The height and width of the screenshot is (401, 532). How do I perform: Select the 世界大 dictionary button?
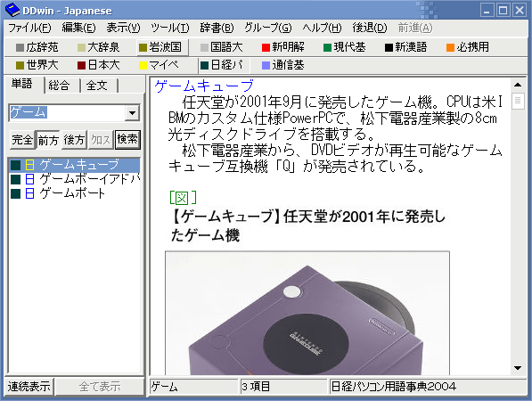coord(37,65)
